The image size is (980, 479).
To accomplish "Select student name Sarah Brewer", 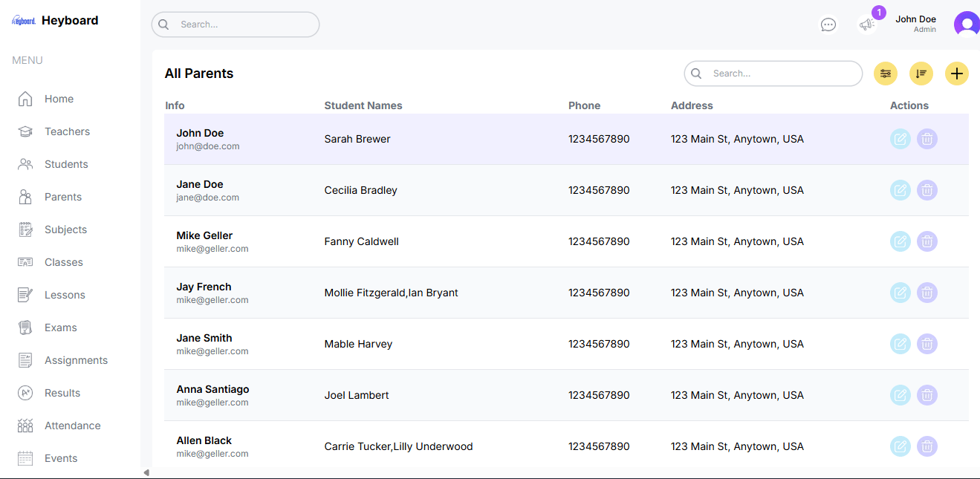I will pyautogui.click(x=357, y=139).
